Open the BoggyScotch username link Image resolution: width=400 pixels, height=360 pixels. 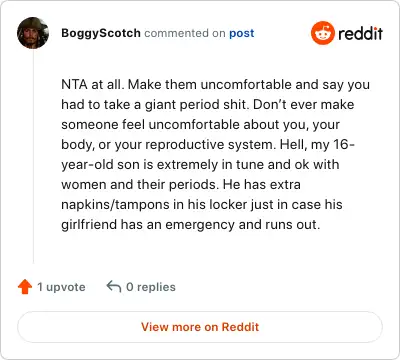tap(101, 33)
